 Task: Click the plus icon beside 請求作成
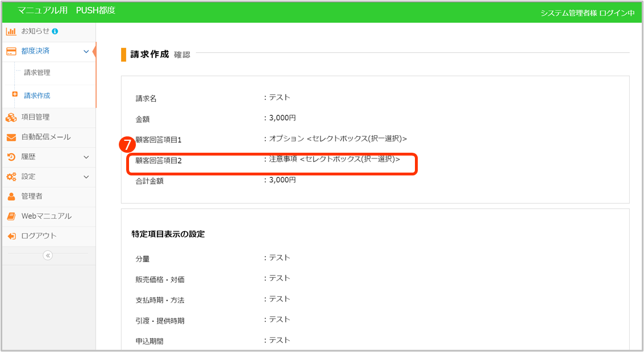point(15,95)
